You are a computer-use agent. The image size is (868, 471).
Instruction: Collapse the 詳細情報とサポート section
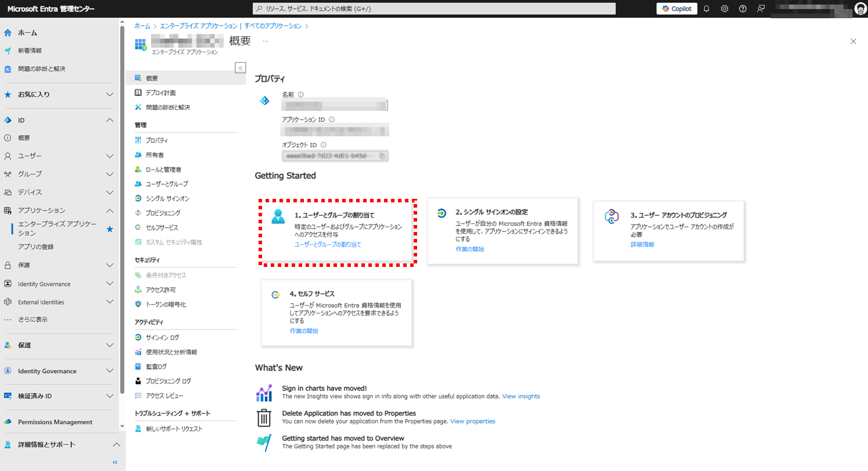116,444
